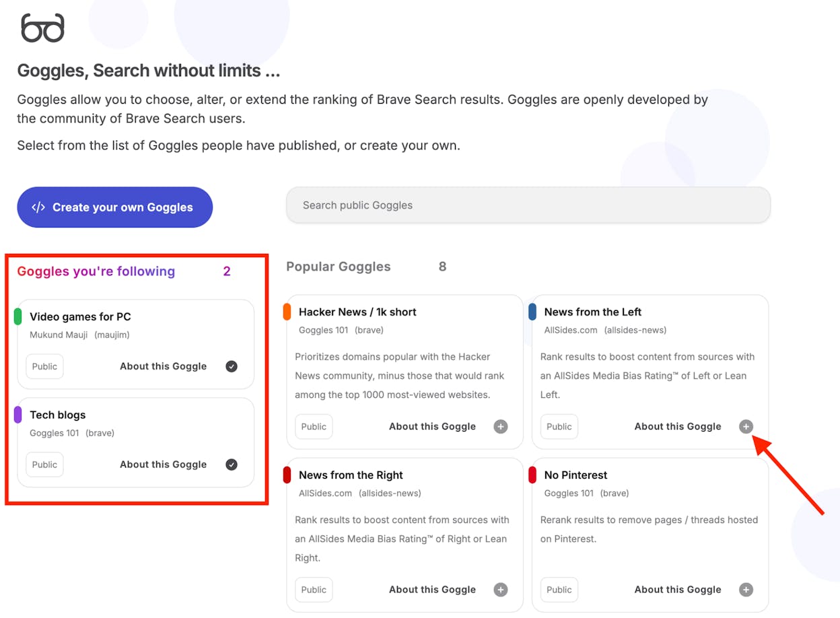Click No Pinterest description text

tap(649, 529)
